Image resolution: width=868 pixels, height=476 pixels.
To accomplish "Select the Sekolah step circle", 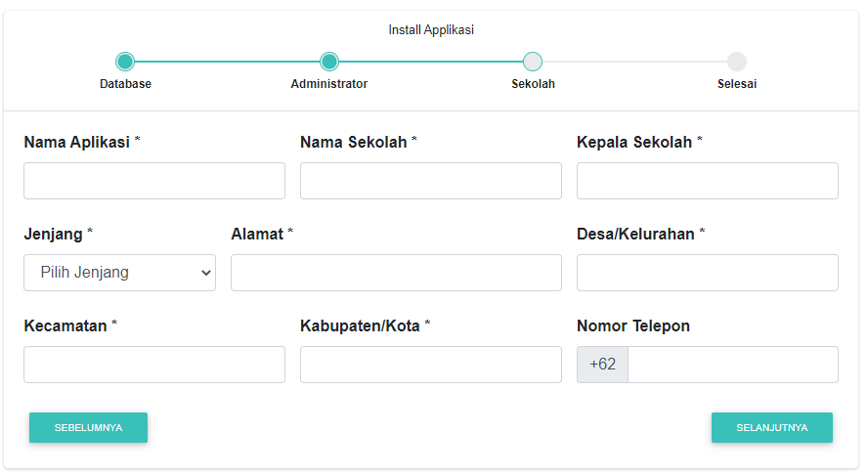I will 533,62.
